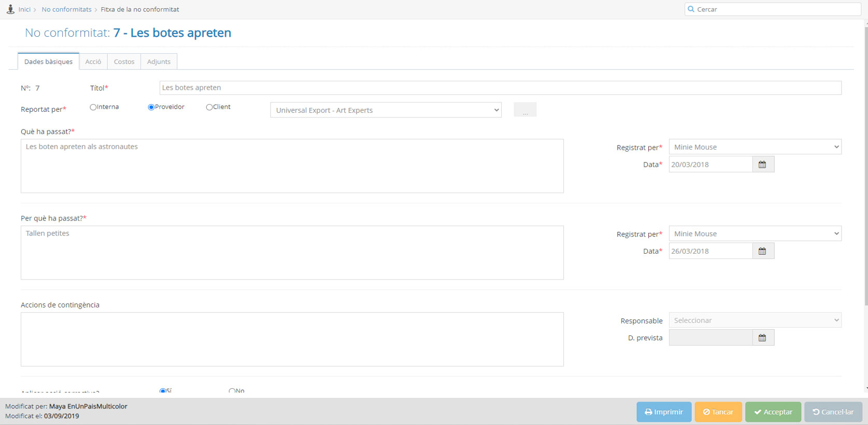Open calendar for D. prevista field

coord(762,338)
